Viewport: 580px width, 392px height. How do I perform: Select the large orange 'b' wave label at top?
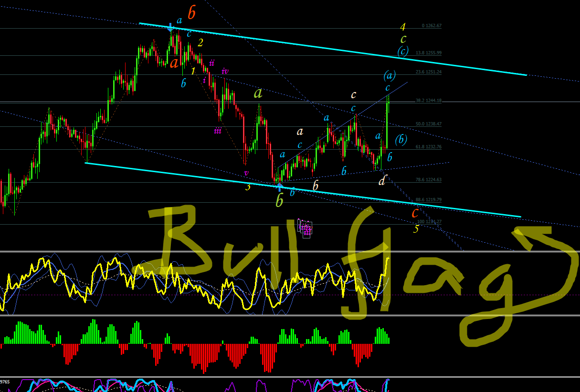pos(191,13)
